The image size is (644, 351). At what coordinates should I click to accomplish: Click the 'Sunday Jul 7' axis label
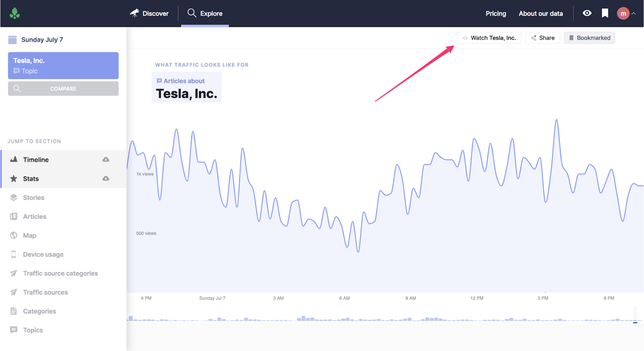pyautogui.click(x=212, y=298)
